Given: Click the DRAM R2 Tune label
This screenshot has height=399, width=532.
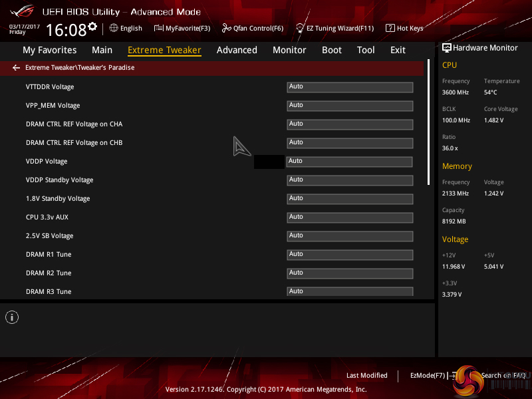Looking at the screenshot, I should [x=49, y=273].
